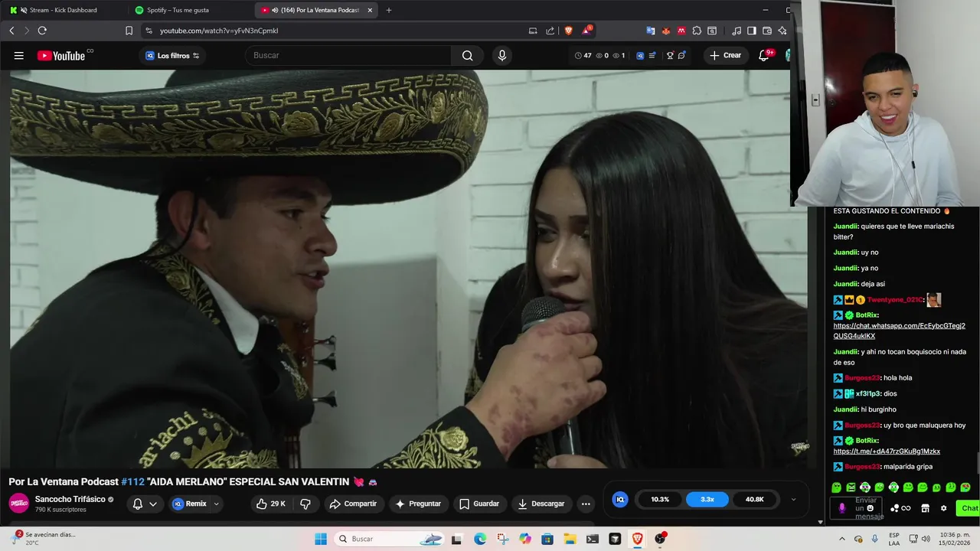Click the Crear button

725,55
